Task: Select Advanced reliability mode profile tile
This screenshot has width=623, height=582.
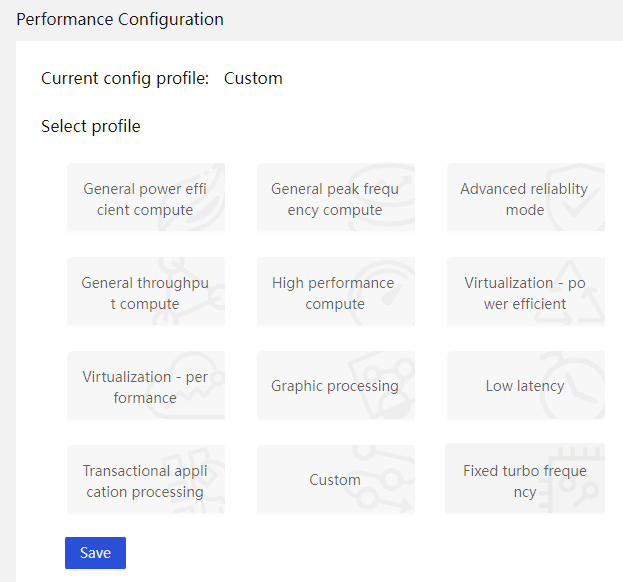Action: point(526,197)
